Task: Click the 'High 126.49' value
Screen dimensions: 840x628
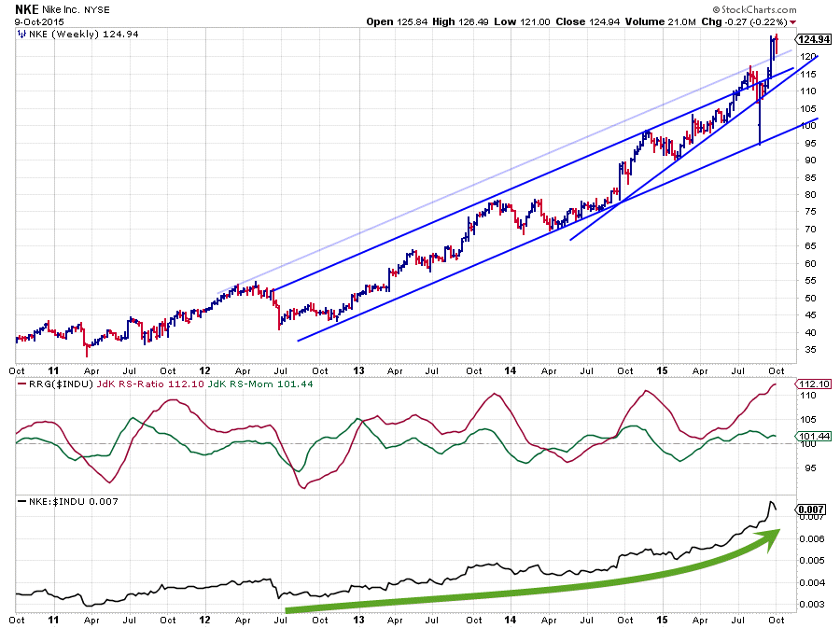Action: tap(460, 22)
